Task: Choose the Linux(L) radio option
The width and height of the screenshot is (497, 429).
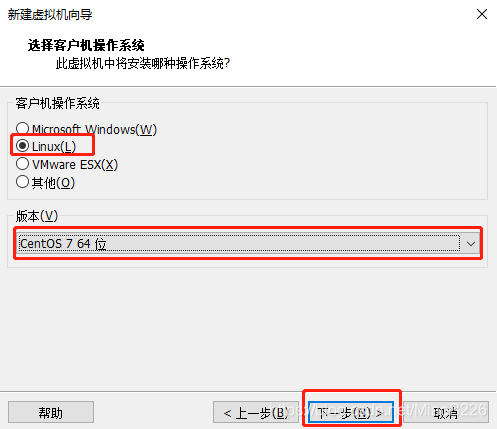Action: (22, 146)
